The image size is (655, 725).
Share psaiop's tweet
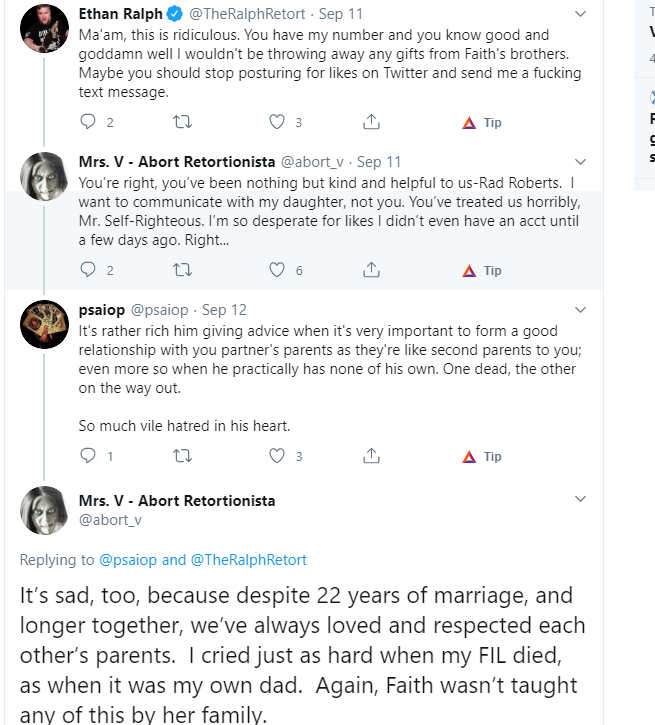point(371,456)
